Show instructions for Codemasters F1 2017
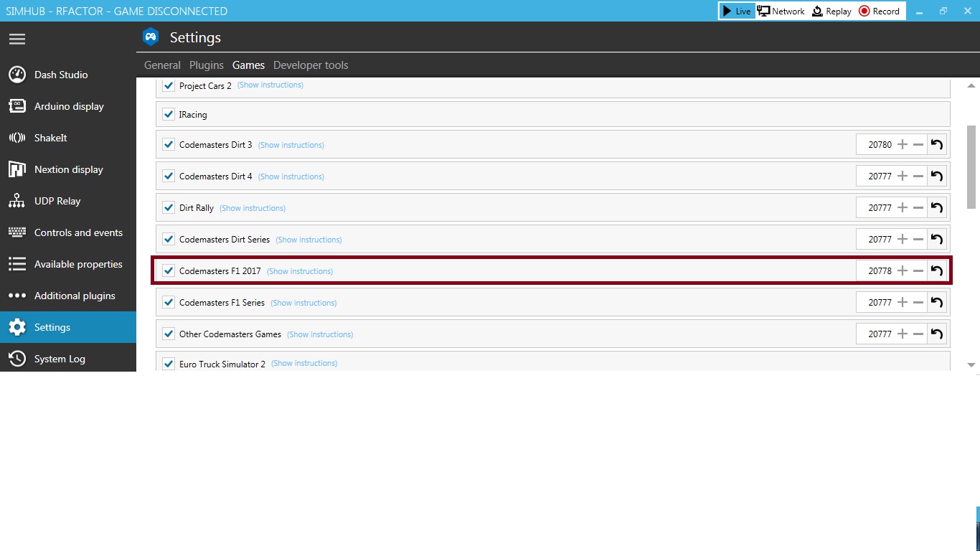 click(x=300, y=271)
